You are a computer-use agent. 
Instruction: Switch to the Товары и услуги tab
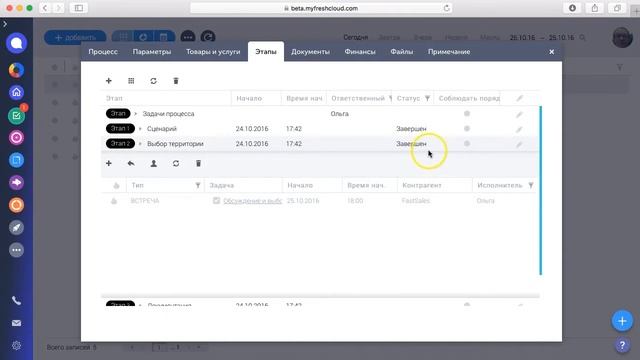(213, 52)
